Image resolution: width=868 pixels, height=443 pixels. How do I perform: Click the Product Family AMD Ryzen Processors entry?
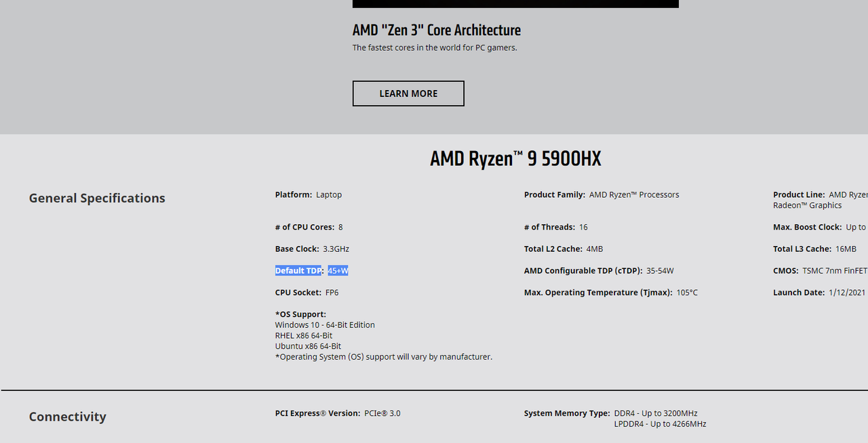tap(601, 194)
